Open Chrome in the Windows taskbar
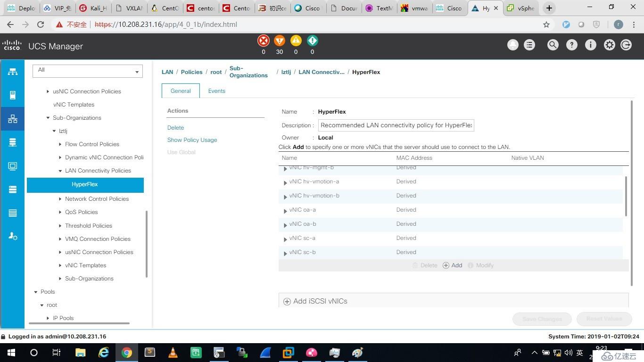 point(126,353)
